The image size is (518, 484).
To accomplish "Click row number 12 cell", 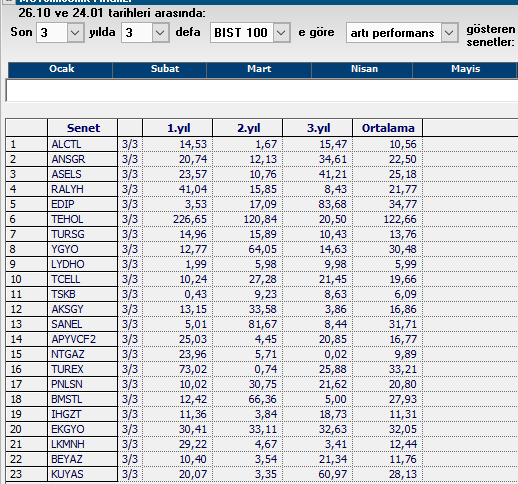I will [x=27, y=309].
